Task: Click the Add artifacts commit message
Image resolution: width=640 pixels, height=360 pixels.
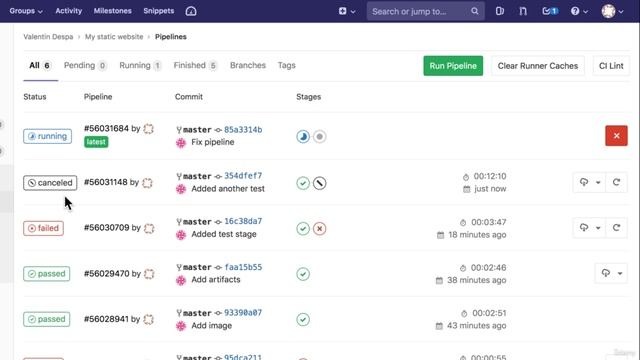Action: [216, 280]
